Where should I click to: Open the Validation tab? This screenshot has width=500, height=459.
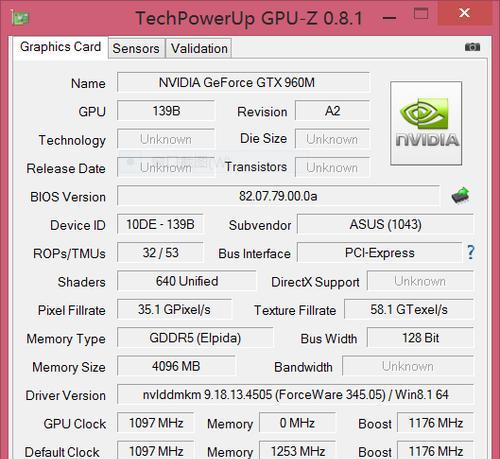(x=199, y=48)
